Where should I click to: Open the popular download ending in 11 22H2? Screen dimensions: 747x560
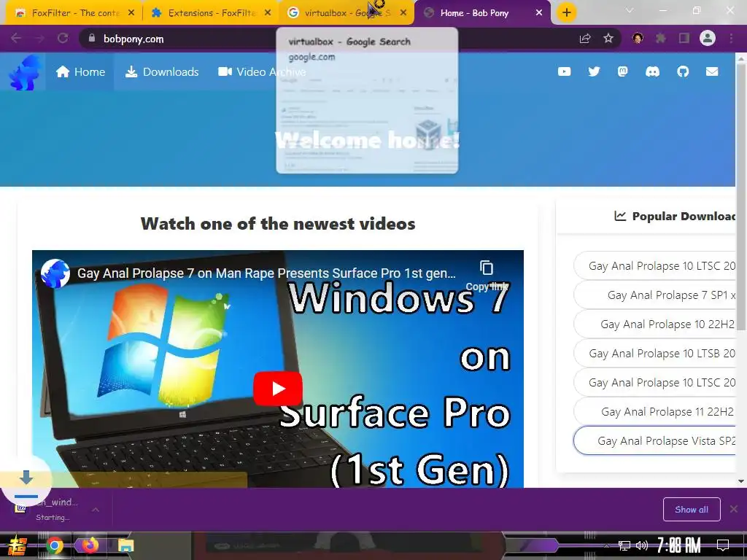(655, 411)
